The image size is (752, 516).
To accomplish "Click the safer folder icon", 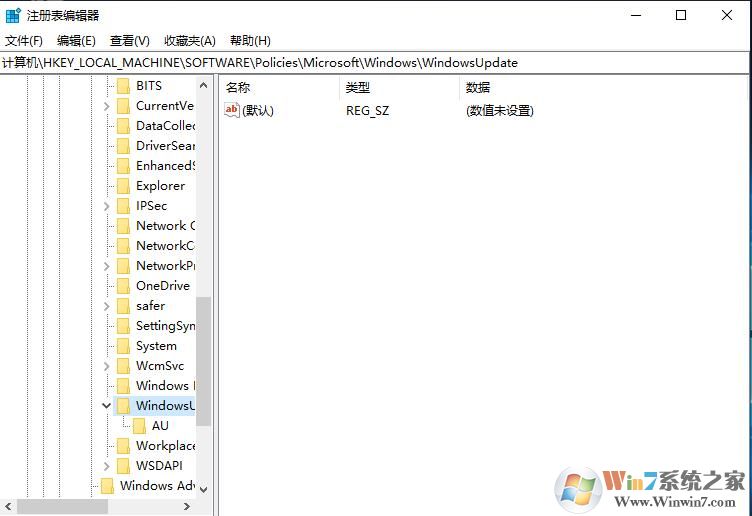I will [123, 305].
